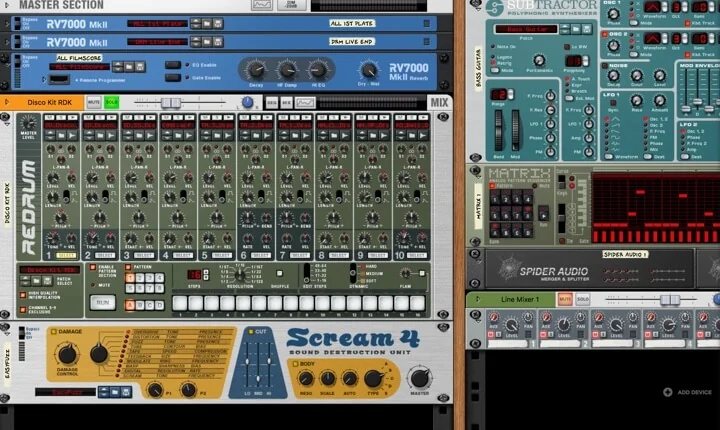Solo the Line Mixer 1 channel
Image resolution: width=720 pixels, height=430 pixels.
click(582, 300)
